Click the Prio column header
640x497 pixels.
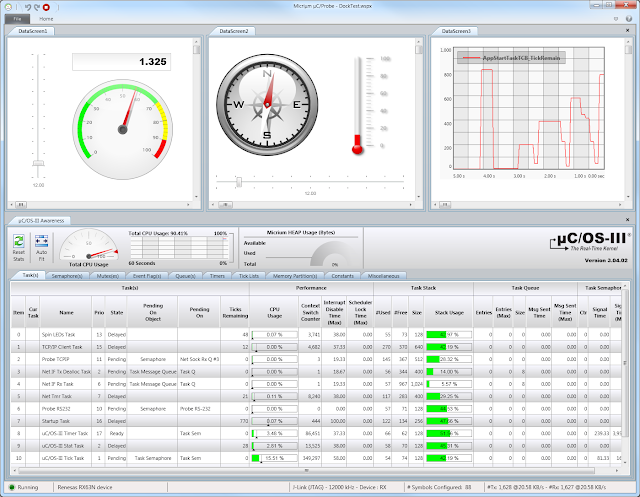click(x=99, y=312)
